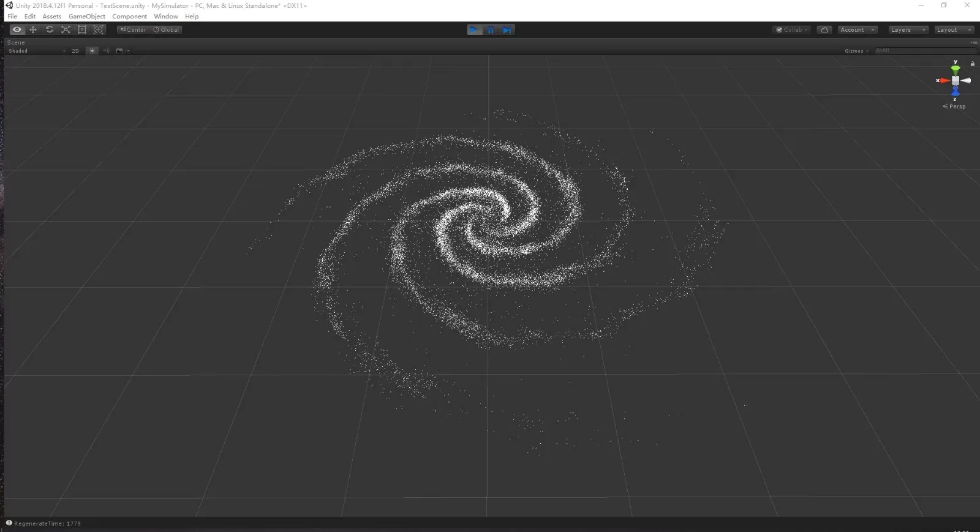Image resolution: width=980 pixels, height=532 pixels.
Task: Toggle 2D scene view mode
Action: [75, 51]
